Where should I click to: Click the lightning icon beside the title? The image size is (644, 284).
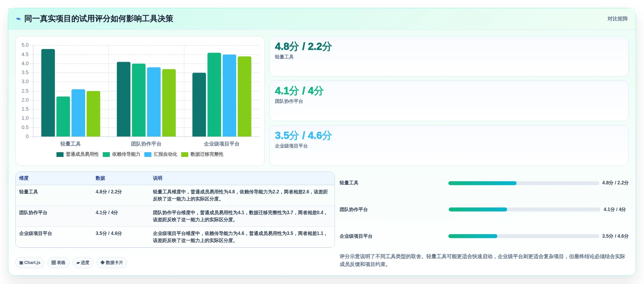(18, 19)
